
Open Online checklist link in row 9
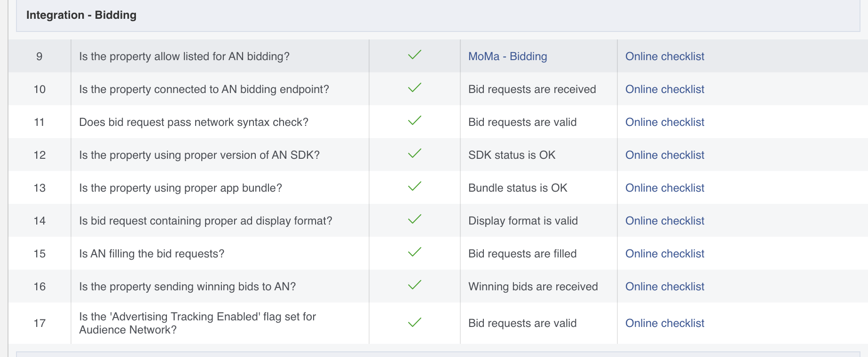coord(664,56)
